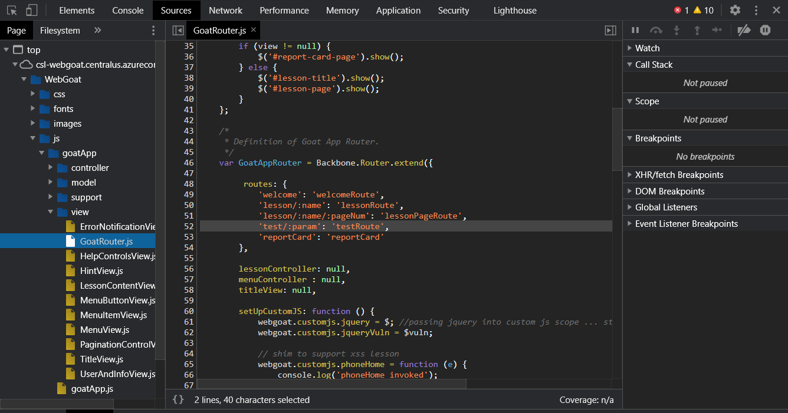788x413 pixels.
Task: Close the GoatRouter.js editor tab
Action: point(254,31)
